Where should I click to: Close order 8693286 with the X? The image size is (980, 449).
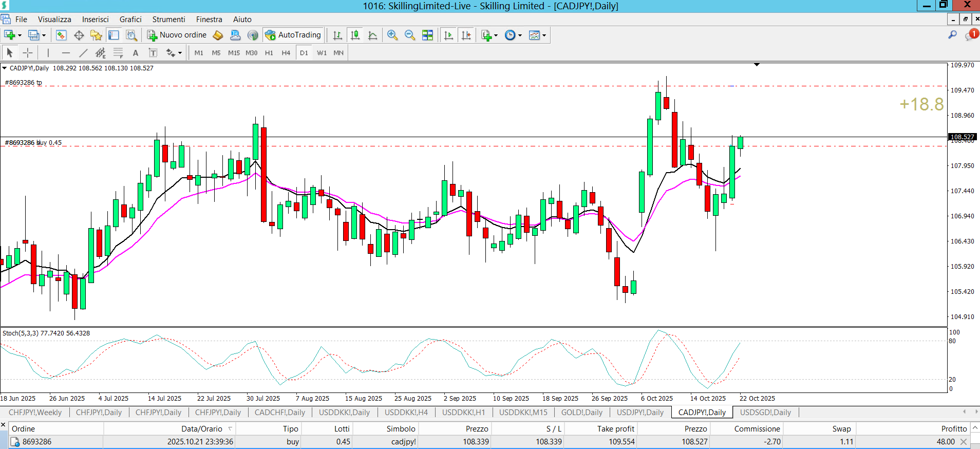coord(964,442)
